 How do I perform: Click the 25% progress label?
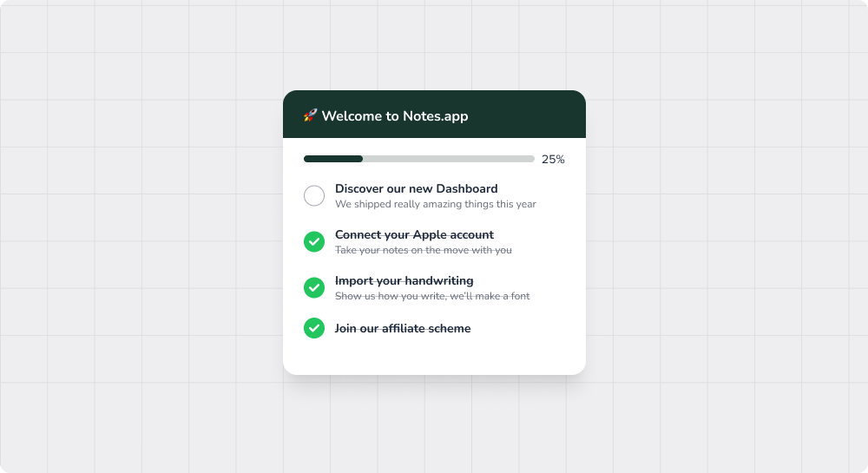(553, 160)
